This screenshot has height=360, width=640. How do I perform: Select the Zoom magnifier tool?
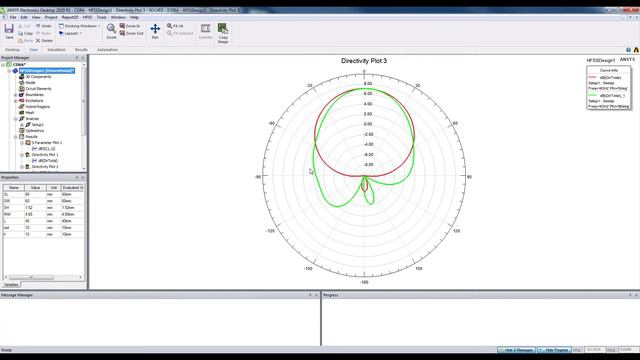pyautogui.click(x=111, y=29)
